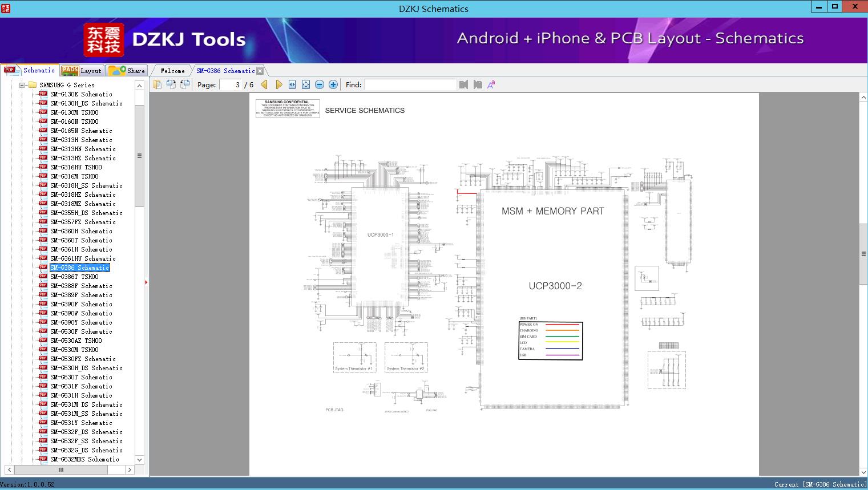
Task: Click the document viewer vertical scrollbar thumb
Action: pos(863,254)
